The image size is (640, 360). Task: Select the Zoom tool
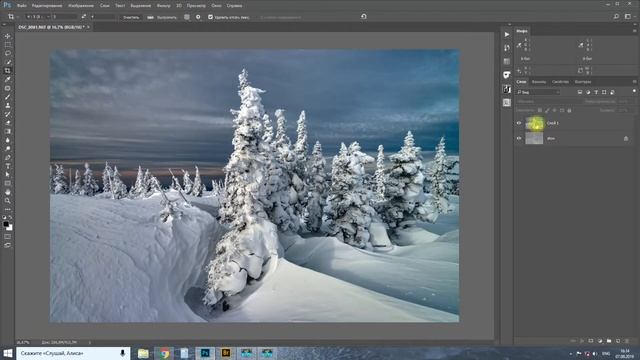[8, 200]
